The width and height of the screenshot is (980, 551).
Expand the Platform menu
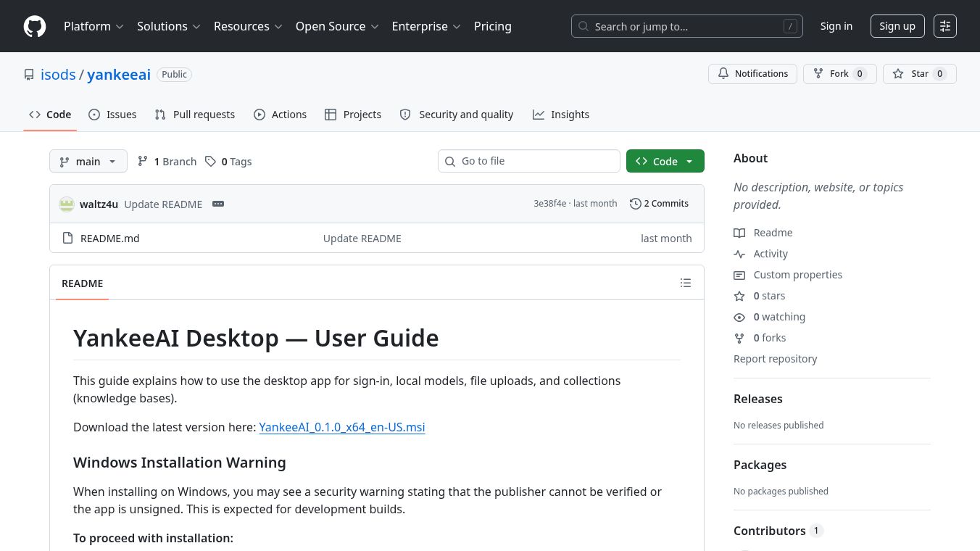pyautogui.click(x=94, y=26)
